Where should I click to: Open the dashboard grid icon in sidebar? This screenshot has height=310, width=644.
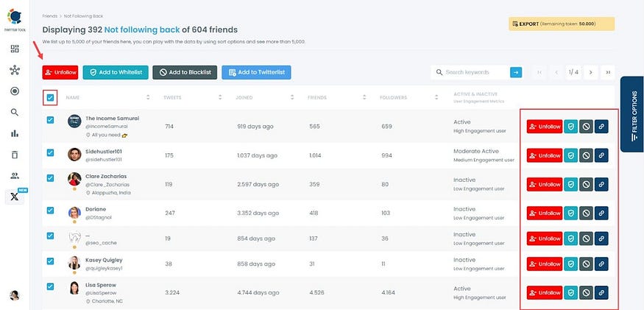15,49
